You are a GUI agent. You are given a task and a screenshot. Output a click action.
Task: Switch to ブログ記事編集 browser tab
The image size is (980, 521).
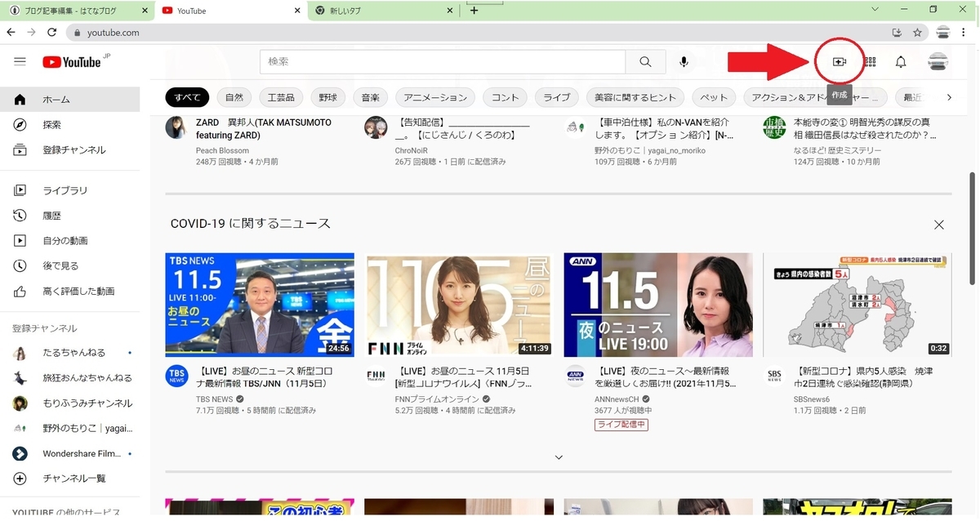[x=78, y=11]
